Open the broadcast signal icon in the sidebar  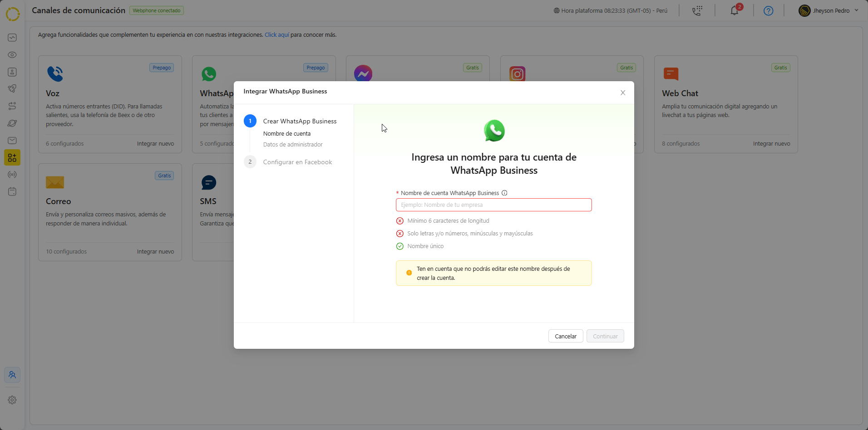pyautogui.click(x=12, y=175)
